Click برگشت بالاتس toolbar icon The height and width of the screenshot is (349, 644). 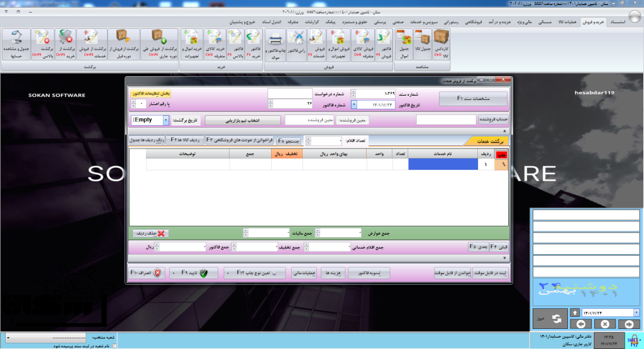(43, 45)
